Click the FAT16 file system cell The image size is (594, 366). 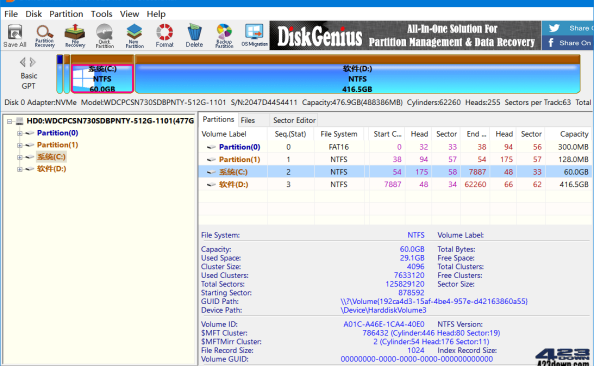tap(339, 147)
